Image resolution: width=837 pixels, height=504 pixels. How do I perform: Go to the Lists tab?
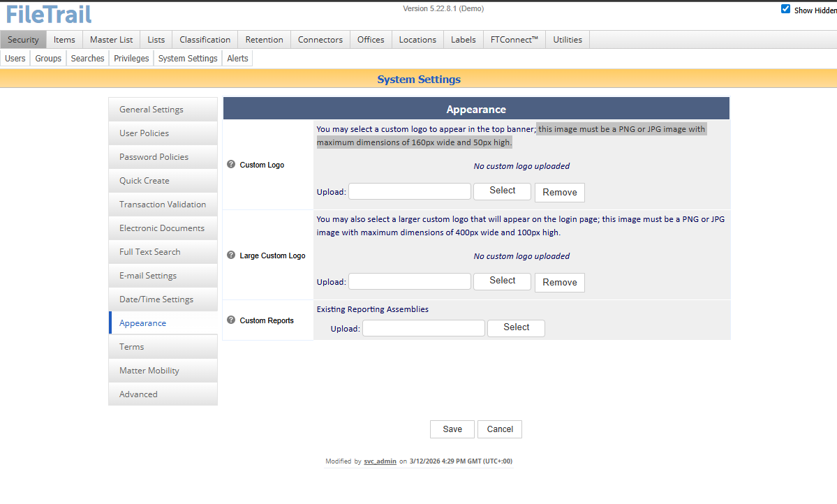click(x=156, y=40)
